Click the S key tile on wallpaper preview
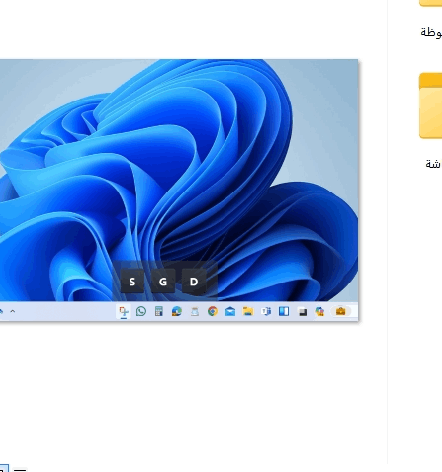The width and height of the screenshot is (442, 472). 132,282
